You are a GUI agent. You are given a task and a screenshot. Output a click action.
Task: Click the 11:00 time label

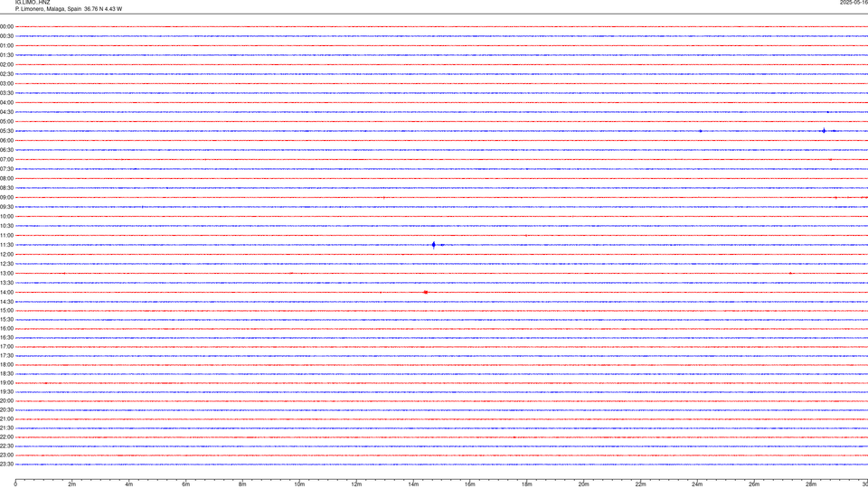pos(6,236)
